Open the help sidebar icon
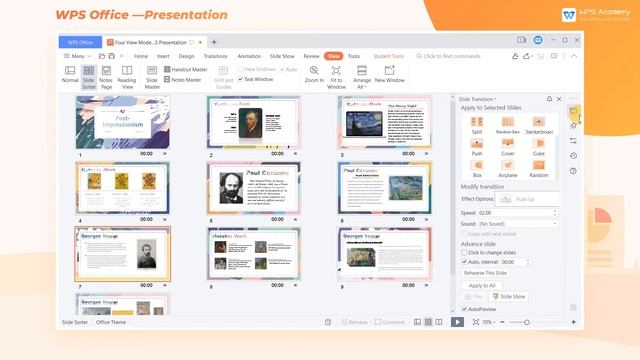Screen dimensions: 640x360 click(x=573, y=171)
